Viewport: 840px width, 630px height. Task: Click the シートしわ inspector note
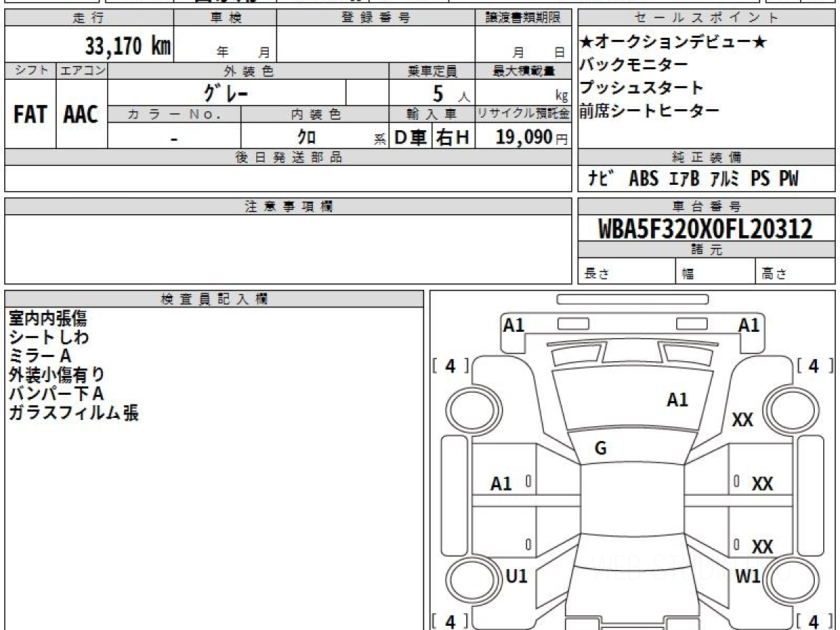tap(49, 337)
